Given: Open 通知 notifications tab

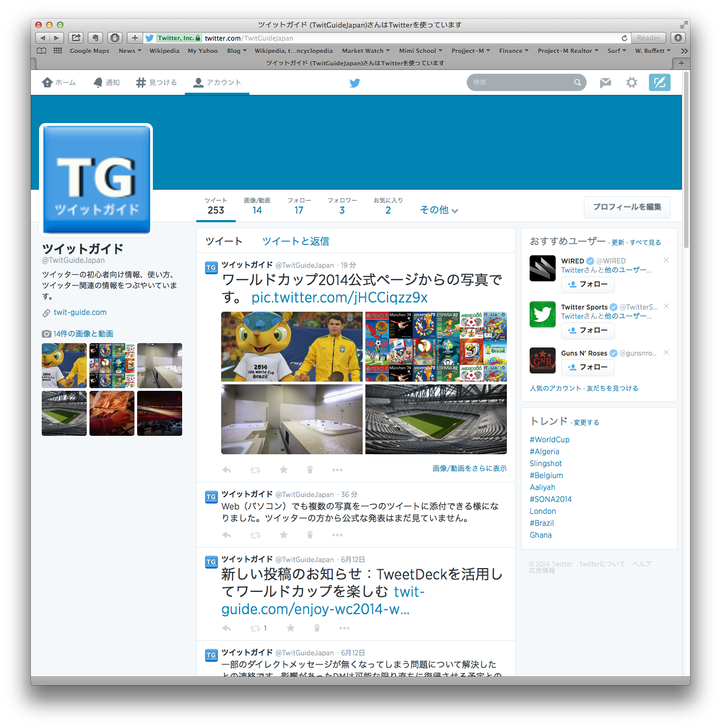Looking at the screenshot, I should (x=106, y=82).
